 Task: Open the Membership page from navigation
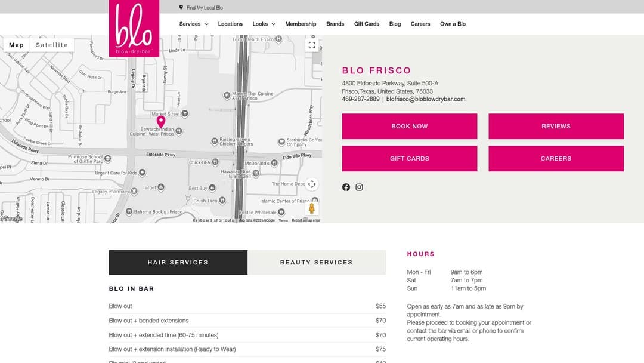tap(301, 24)
